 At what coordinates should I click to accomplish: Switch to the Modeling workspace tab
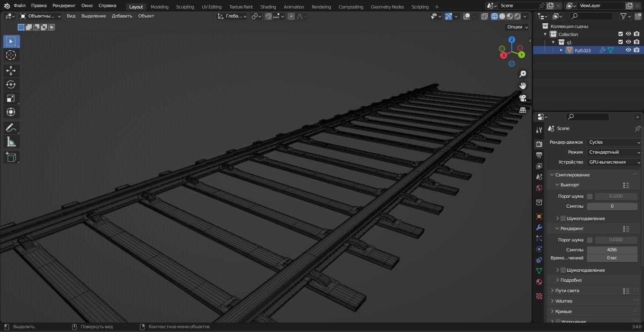click(159, 7)
